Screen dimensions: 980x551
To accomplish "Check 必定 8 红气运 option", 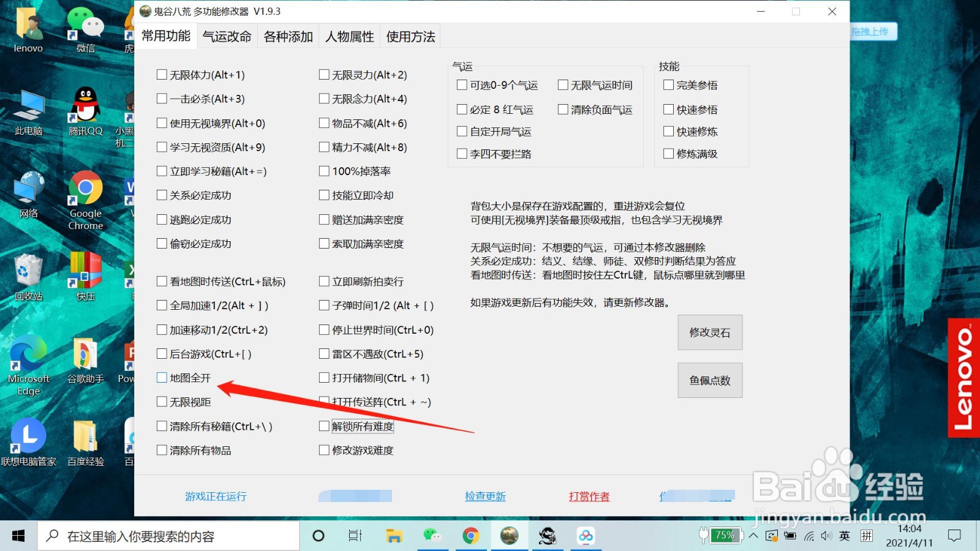I will [462, 110].
